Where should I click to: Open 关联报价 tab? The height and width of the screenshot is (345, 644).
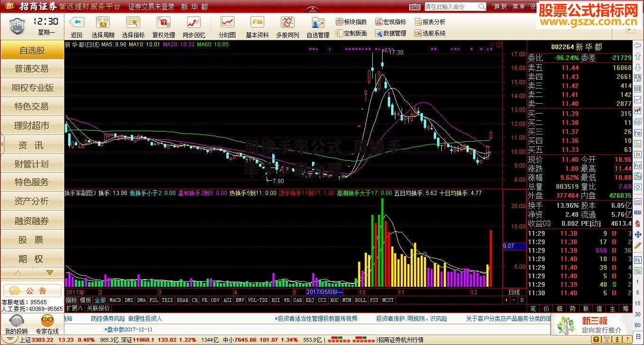[98, 308]
